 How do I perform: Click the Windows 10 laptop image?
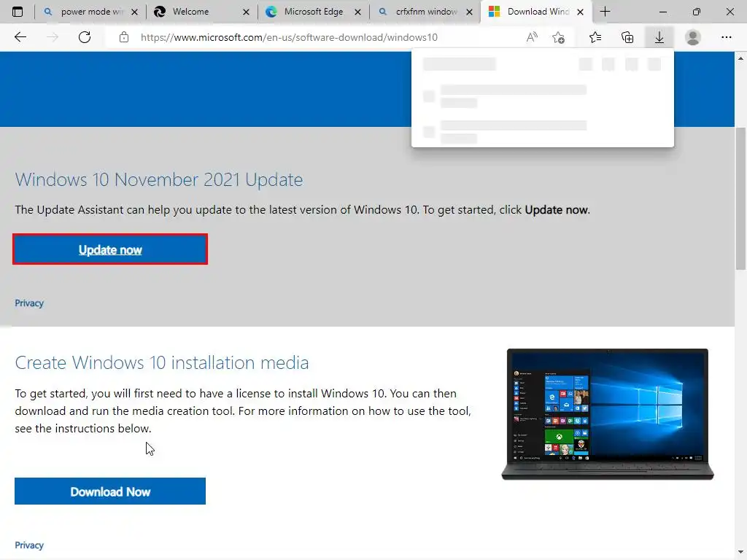[x=608, y=414]
